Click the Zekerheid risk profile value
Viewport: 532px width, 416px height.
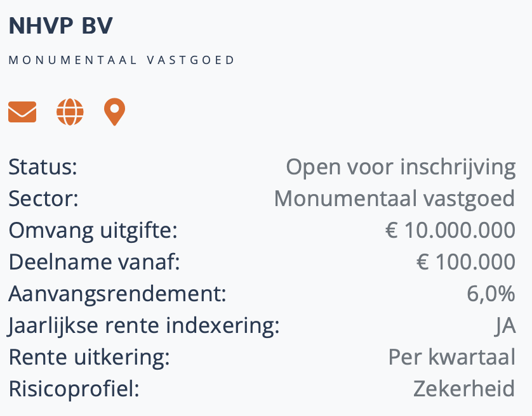click(464, 388)
